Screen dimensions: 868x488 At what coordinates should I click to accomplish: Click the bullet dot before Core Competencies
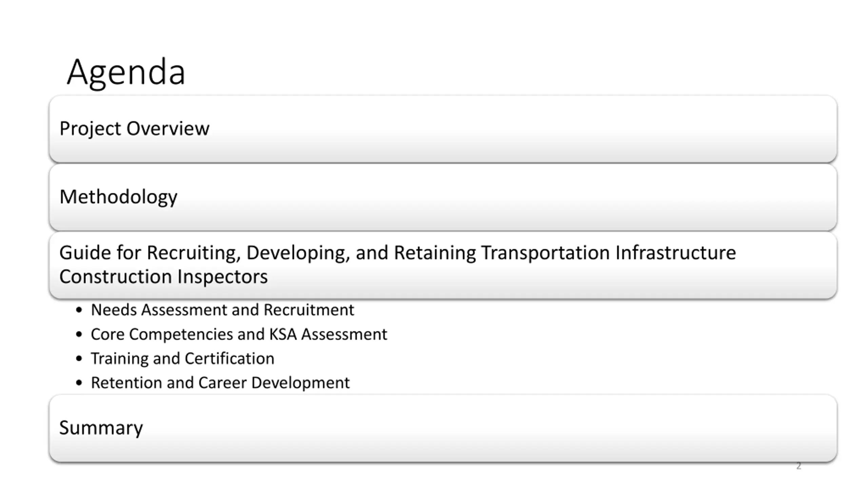[x=79, y=334]
